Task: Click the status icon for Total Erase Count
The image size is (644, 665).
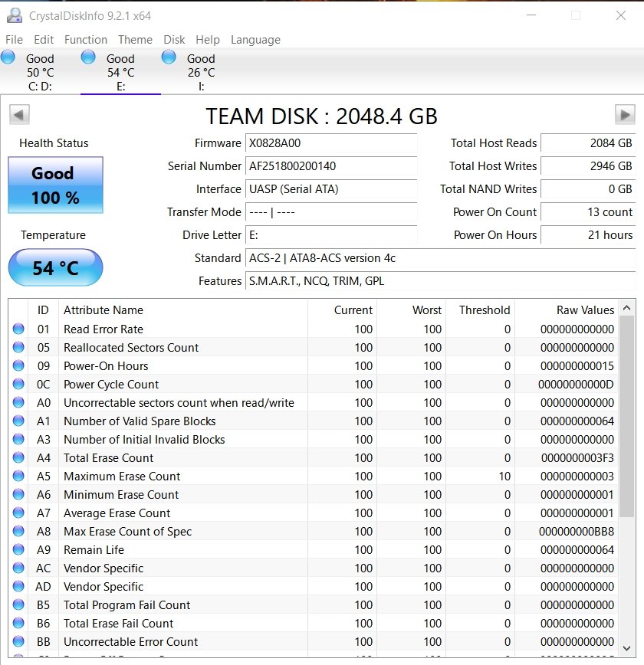Action: (18, 458)
